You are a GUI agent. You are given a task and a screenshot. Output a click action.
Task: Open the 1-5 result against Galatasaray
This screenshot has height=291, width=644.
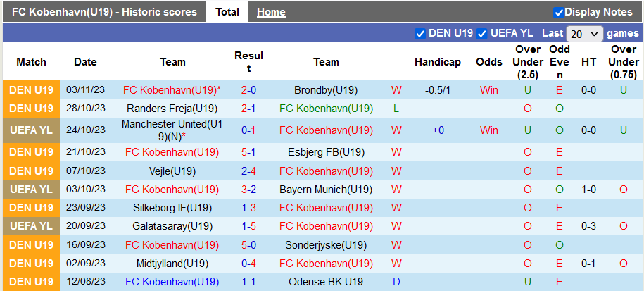coord(248,226)
